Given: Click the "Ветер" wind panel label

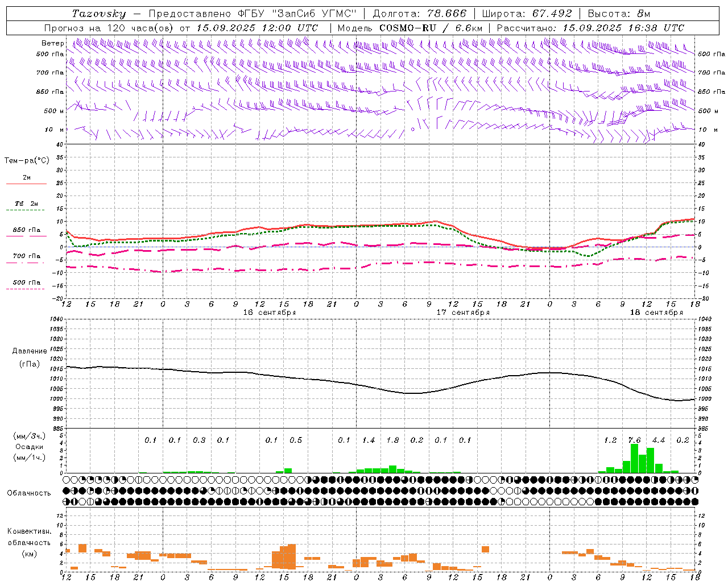Looking at the screenshot, I should [x=52, y=43].
